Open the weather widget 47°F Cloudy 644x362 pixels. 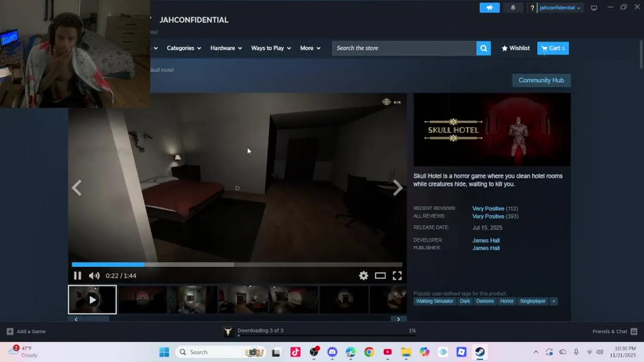pyautogui.click(x=23, y=351)
